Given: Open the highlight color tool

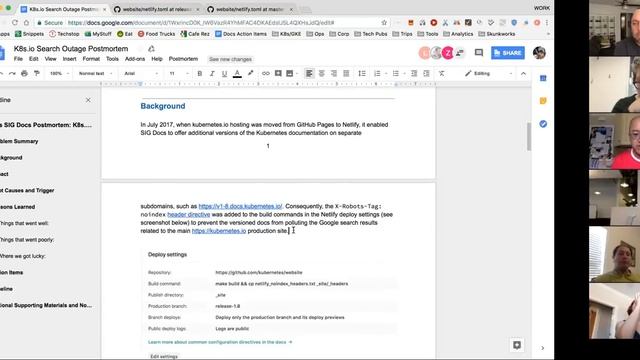Looking at the screenshot, I should [x=250, y=73].
